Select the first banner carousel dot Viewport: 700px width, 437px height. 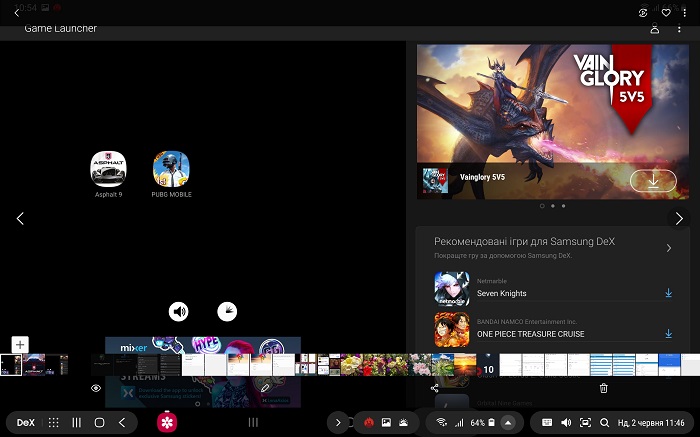click(542, 206)
